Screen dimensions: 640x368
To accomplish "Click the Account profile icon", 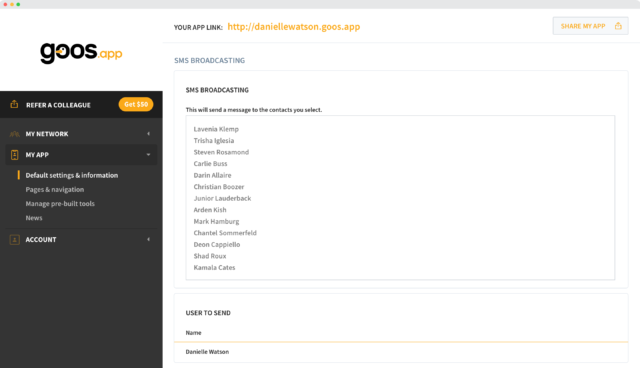I will 14,239.
